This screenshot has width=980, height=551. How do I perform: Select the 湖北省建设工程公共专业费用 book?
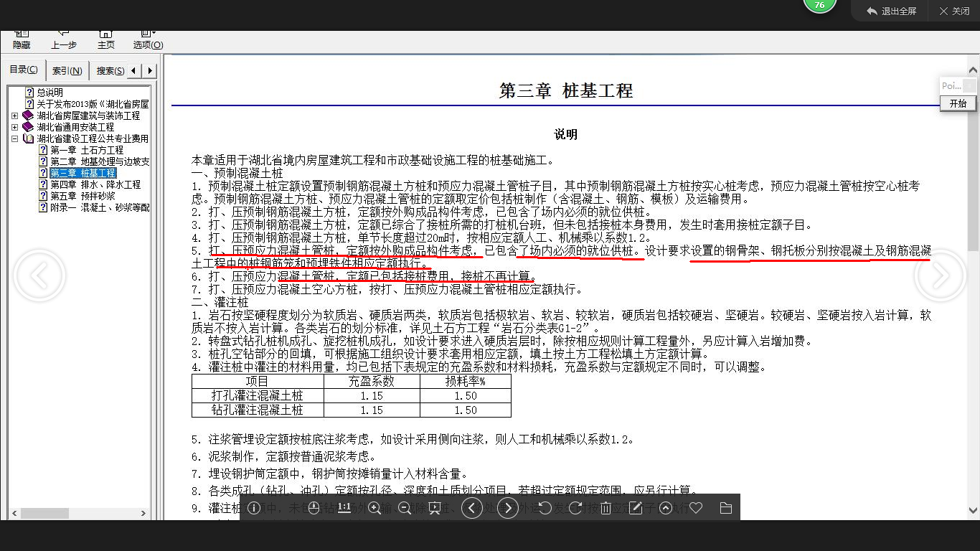(x=93, y=138)
